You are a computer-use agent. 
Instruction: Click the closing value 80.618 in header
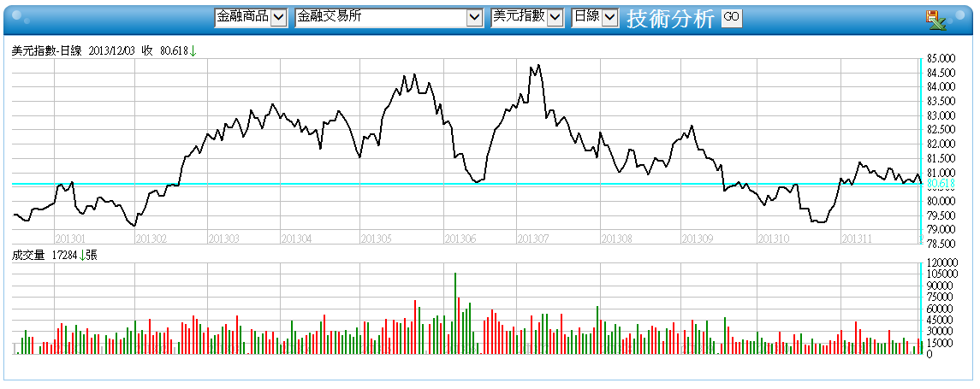[175, 52]
